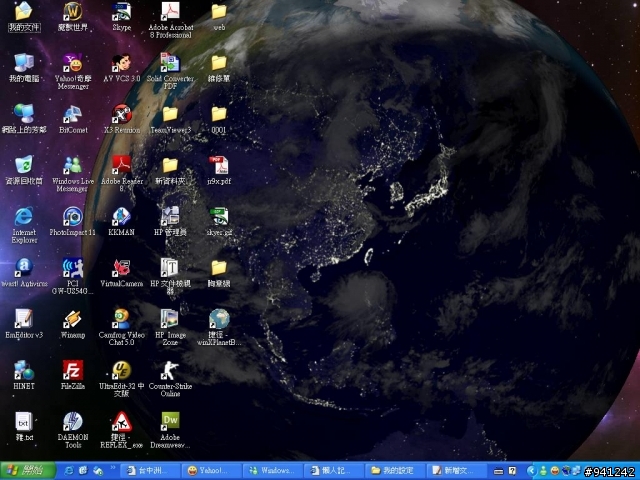
Task: Expand hidden system tray icons arrow
Action: pyautogui.click(x=531, y=471)
